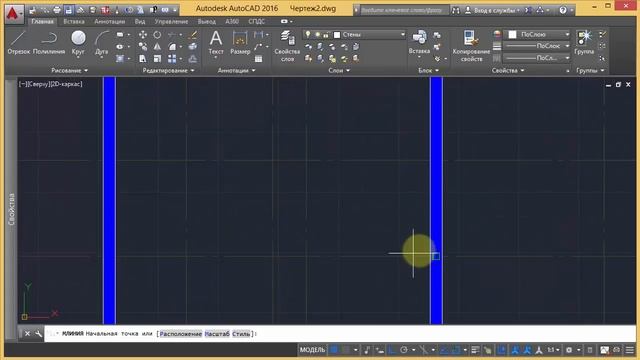Expand the Рисование panel
Viewport: 640px width, 360px height.
coord(69,71)
